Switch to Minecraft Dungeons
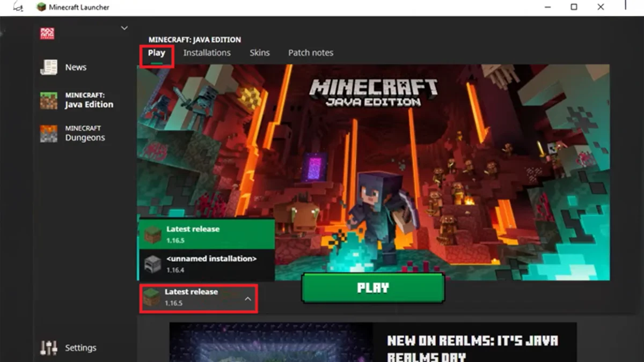644x362 pixels. [x=79, y=132]
